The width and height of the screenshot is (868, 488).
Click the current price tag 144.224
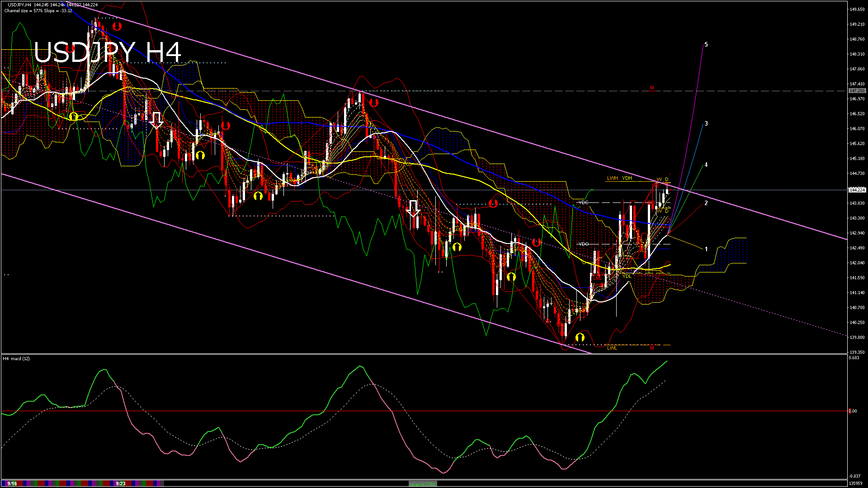[857, 190]
